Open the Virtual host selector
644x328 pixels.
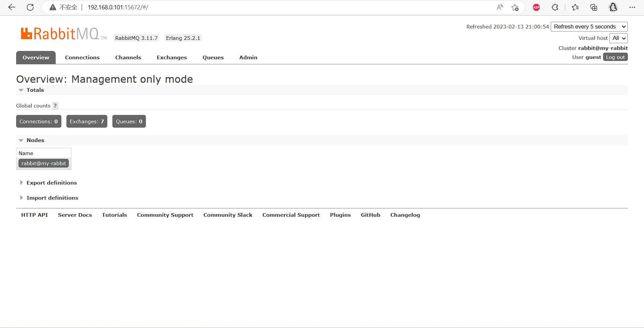click(x=619, y=38)
